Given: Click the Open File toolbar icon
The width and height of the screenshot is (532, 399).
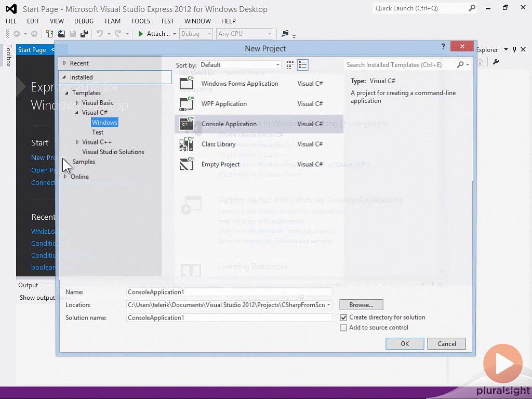Looking at the screenshot, I should (x=61, y=34).
